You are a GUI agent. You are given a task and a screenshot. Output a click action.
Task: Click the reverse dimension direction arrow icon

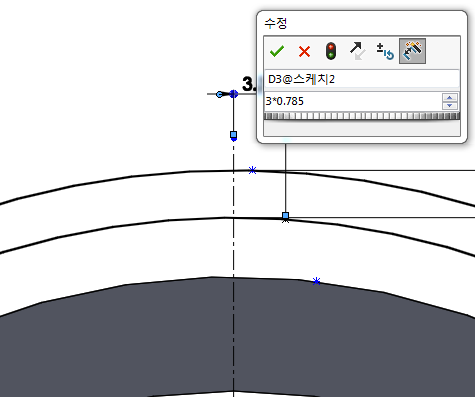click(x=358, y=51)
